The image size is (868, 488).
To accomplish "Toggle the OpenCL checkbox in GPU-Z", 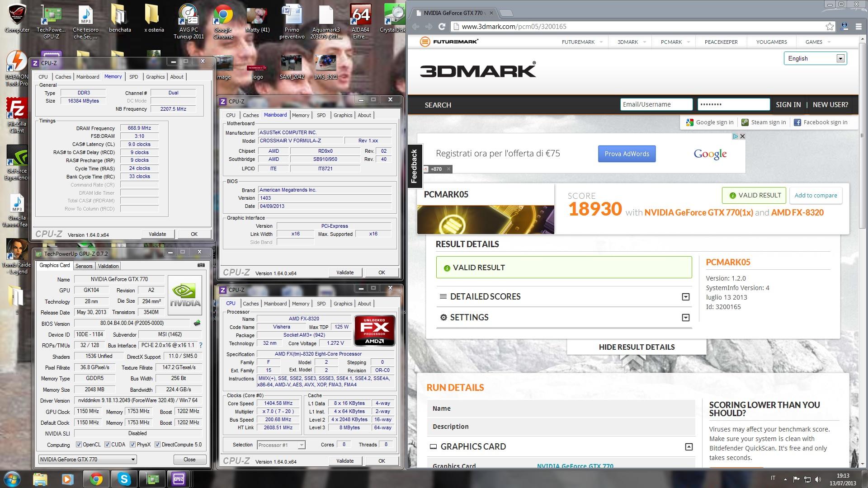I will point(79,445).
